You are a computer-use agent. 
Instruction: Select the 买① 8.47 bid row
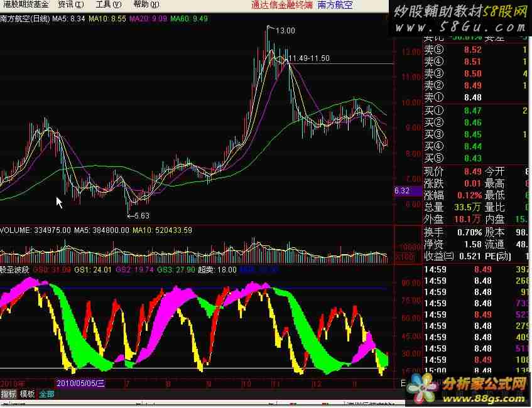pyautogui.click(x=475, y=110)
